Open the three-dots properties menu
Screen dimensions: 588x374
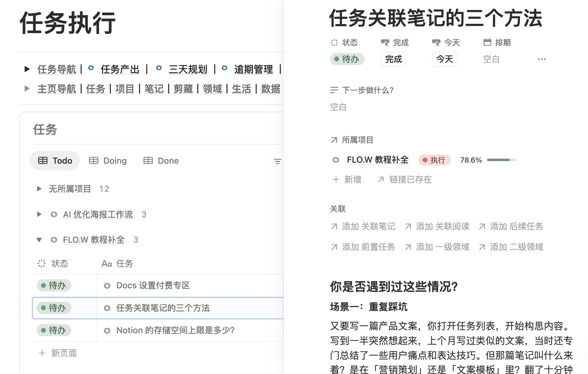pyautogui.click(x=542, y=59)
